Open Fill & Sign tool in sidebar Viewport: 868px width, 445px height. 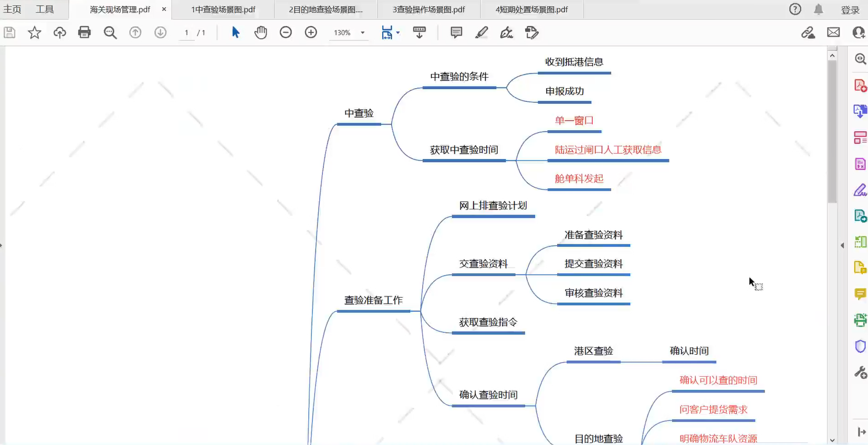pyautogui.click(x=860, y=190)
